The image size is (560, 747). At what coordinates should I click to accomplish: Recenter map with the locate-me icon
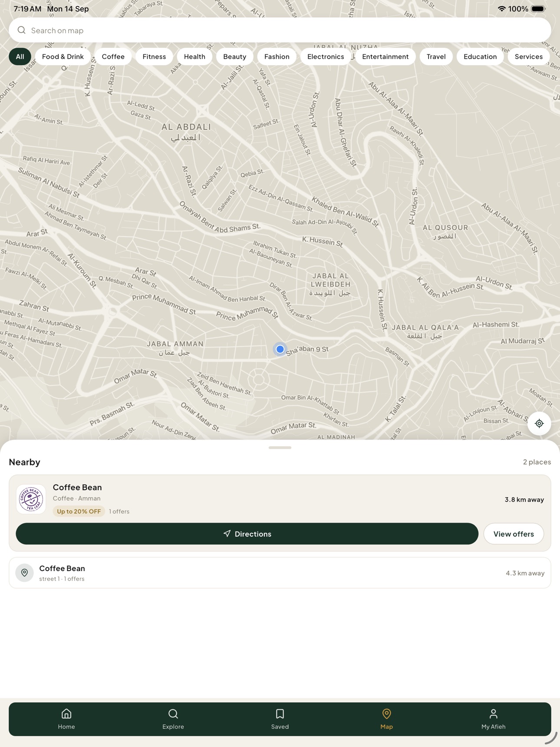[539, 423]
